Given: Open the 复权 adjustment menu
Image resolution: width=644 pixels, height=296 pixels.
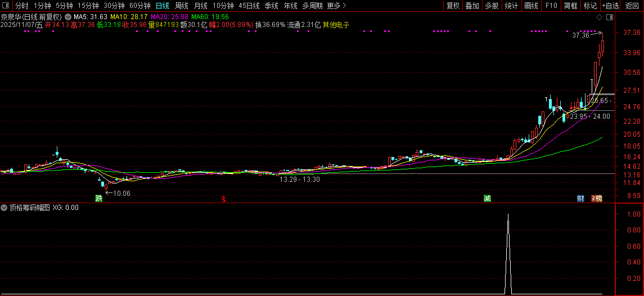Looking at the screenshot, I should [x=453, y=6].
